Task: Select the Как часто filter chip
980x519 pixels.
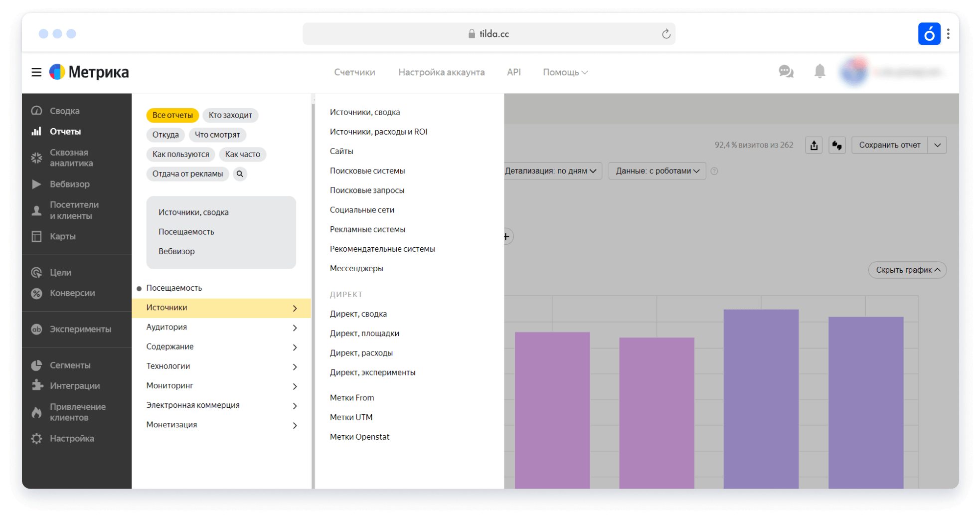Action: coord(242,154)
